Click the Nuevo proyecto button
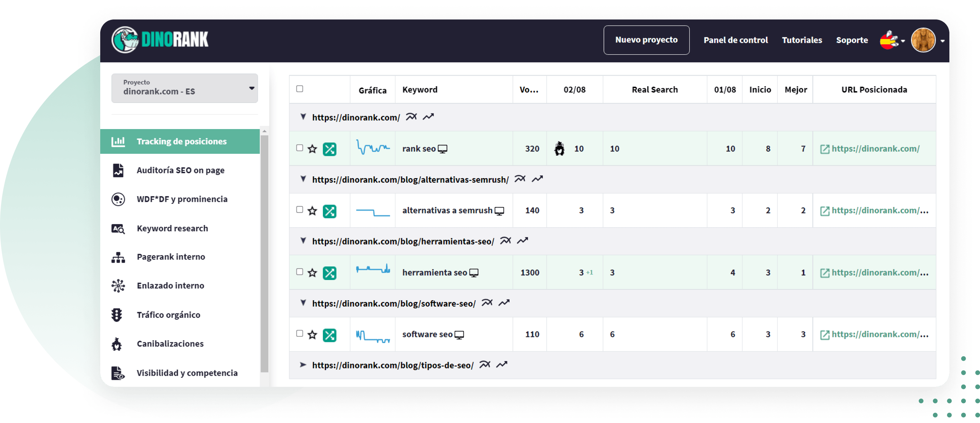The height and width of the screenshot is (423, 980). 646,40
